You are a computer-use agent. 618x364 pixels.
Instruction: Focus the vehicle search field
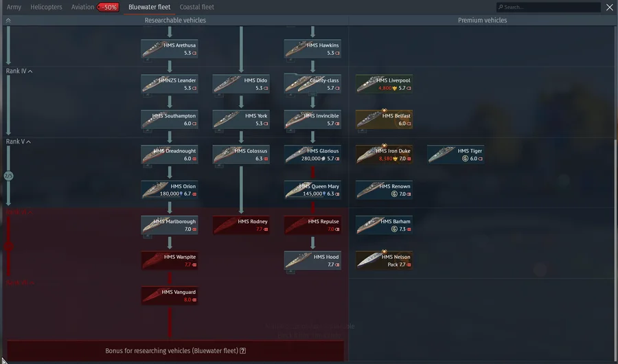click(x=549, y=7)
